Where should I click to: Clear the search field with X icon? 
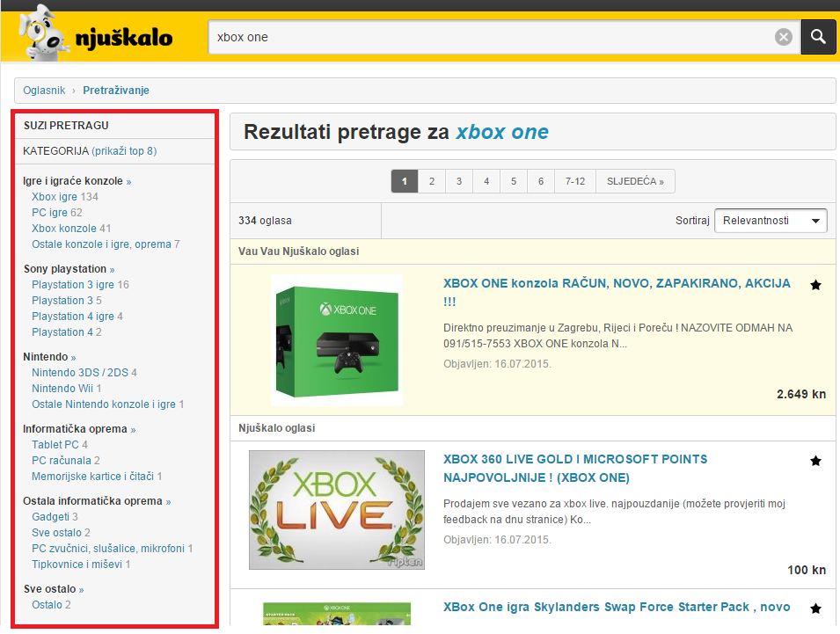click(x=783, y=37)
